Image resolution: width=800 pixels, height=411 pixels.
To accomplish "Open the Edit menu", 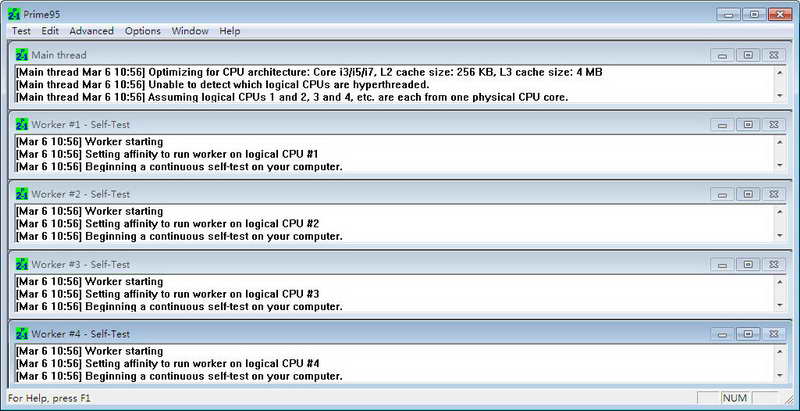I will [50, 31].
